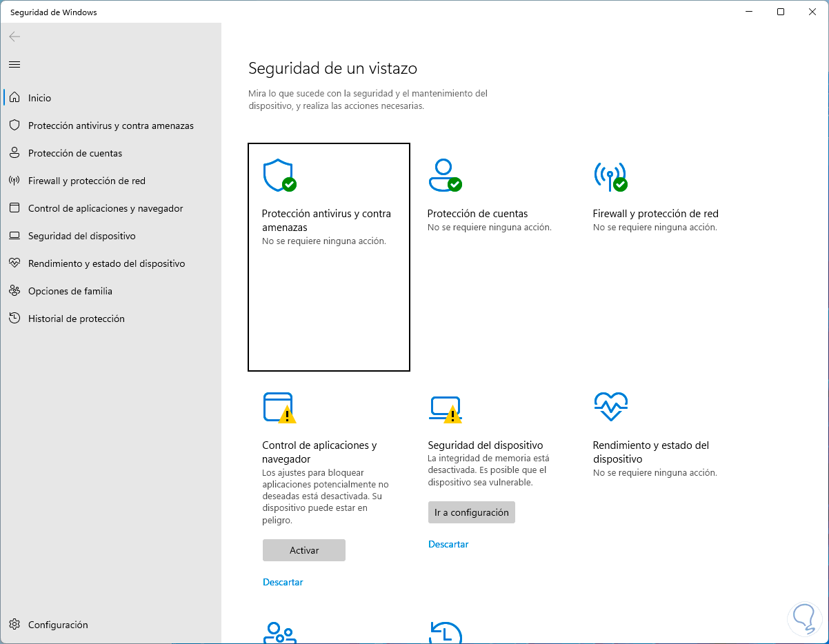The image size is (829, 644).
Task: Click the clock icon for Historial de protección in sidebar
Action: coord(14,319)
